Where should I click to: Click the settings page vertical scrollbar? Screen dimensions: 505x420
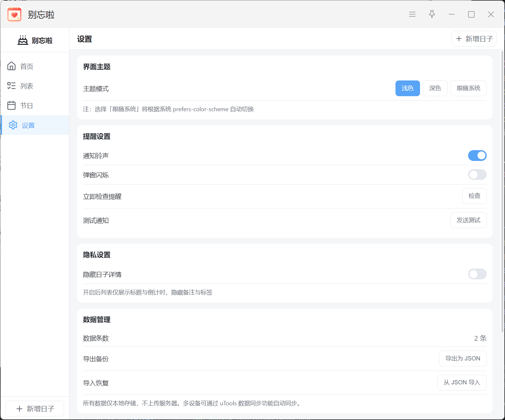point(502,191)
